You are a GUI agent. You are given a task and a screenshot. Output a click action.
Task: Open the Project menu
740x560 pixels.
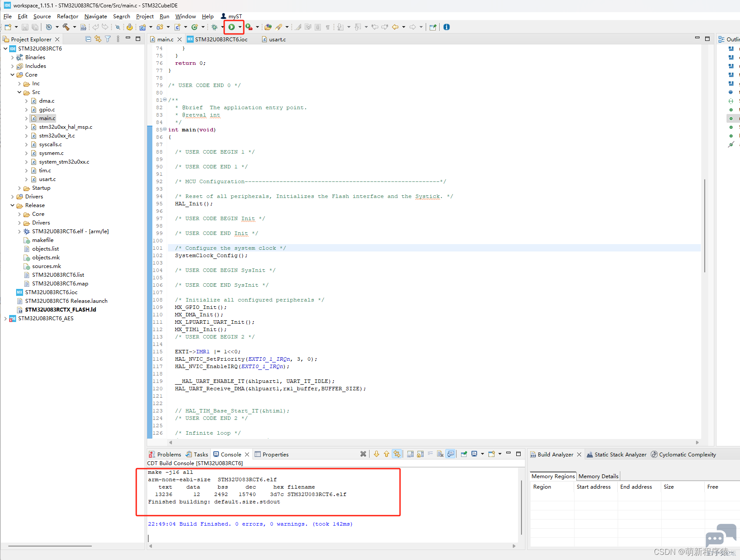pos(145,17)
